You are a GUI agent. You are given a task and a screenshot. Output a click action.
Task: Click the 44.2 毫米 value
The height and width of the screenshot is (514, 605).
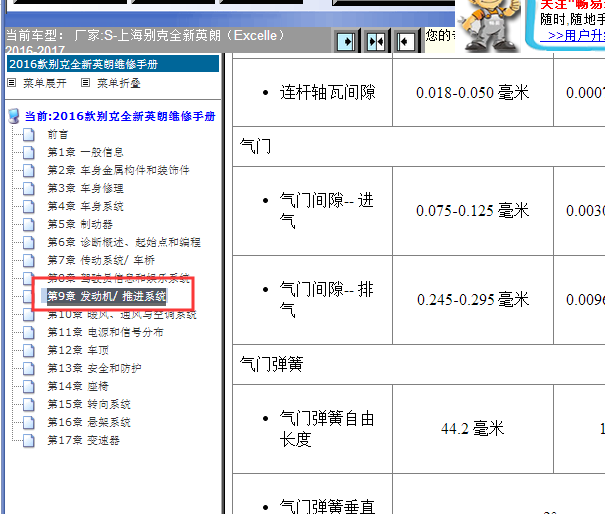coord(473,429)
